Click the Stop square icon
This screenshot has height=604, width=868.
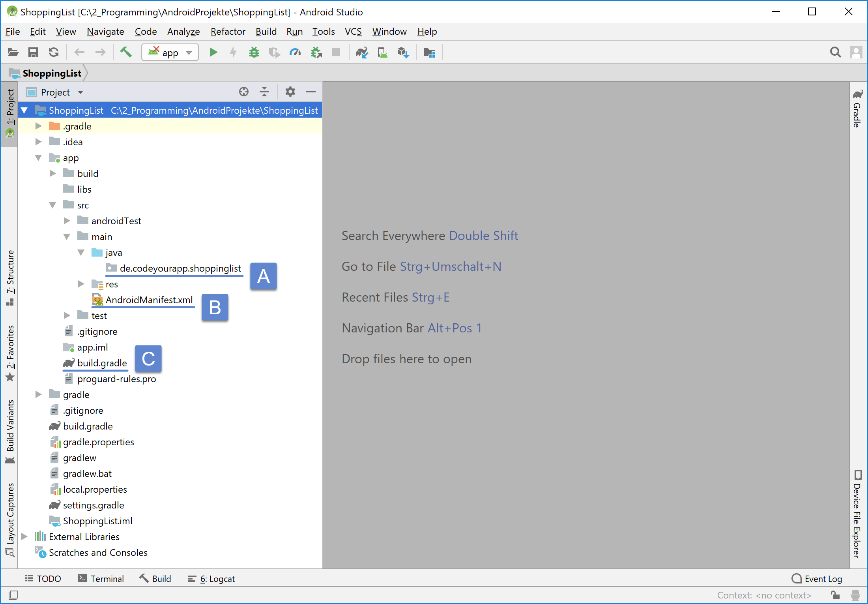(x=336, y=52)
